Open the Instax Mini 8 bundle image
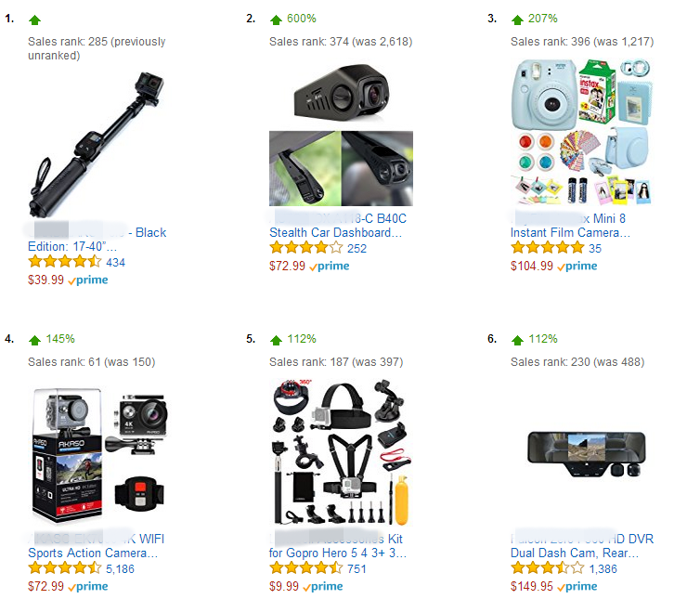 click(582, 132)
